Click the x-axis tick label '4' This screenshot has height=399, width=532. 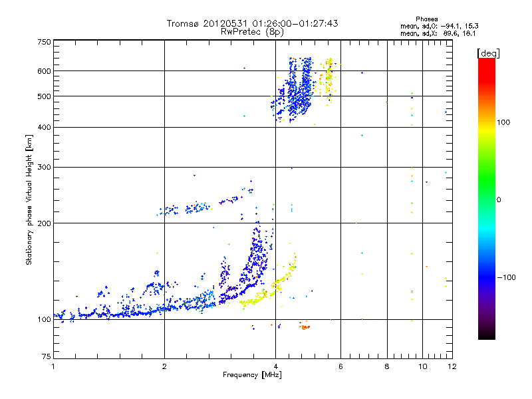[x=275, y=366]
